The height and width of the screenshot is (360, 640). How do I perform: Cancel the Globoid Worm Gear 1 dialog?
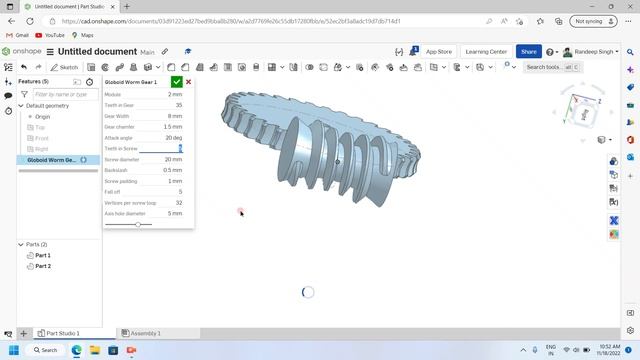click(x=189, y=82)
